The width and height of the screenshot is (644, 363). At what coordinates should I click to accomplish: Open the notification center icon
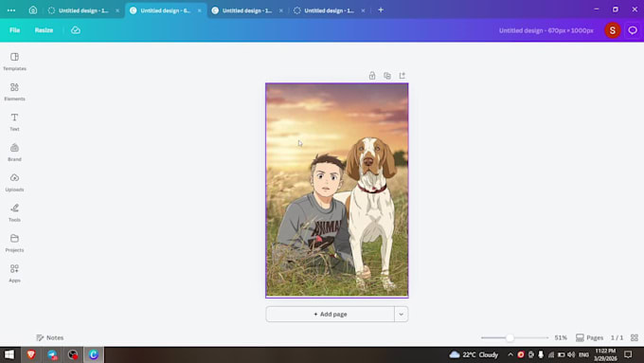pos(628,354)
